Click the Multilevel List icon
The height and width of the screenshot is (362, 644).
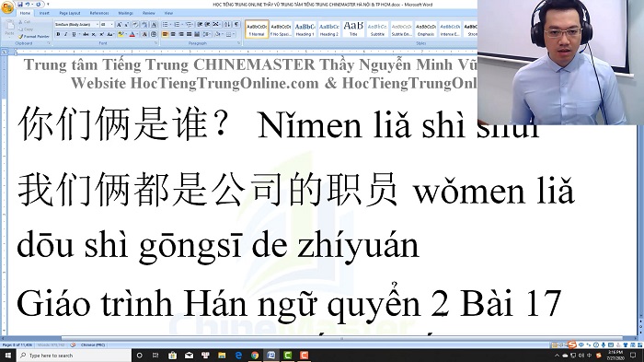(188, 25)
